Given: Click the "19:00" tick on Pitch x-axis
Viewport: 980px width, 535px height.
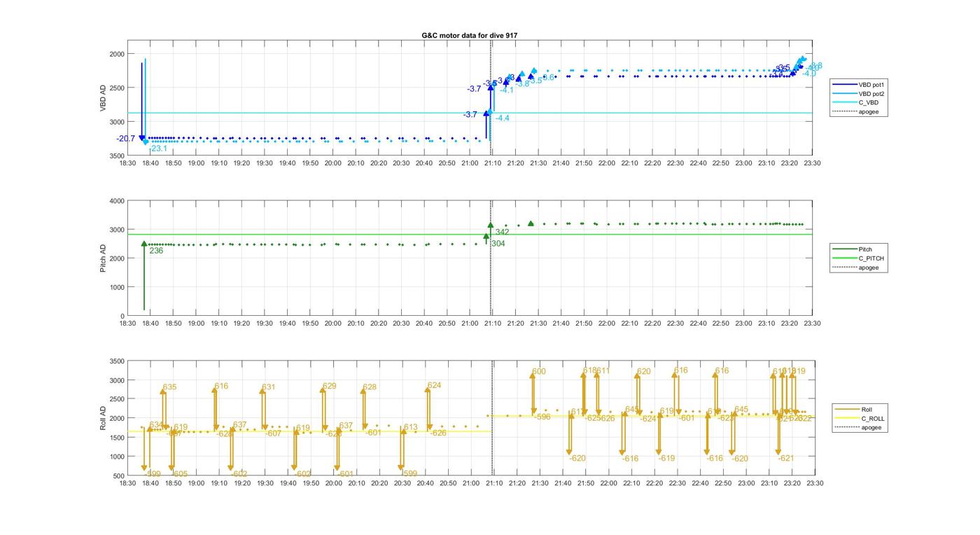Looking at the screenshot, I should pyautogui.click(x=196, y=324).
